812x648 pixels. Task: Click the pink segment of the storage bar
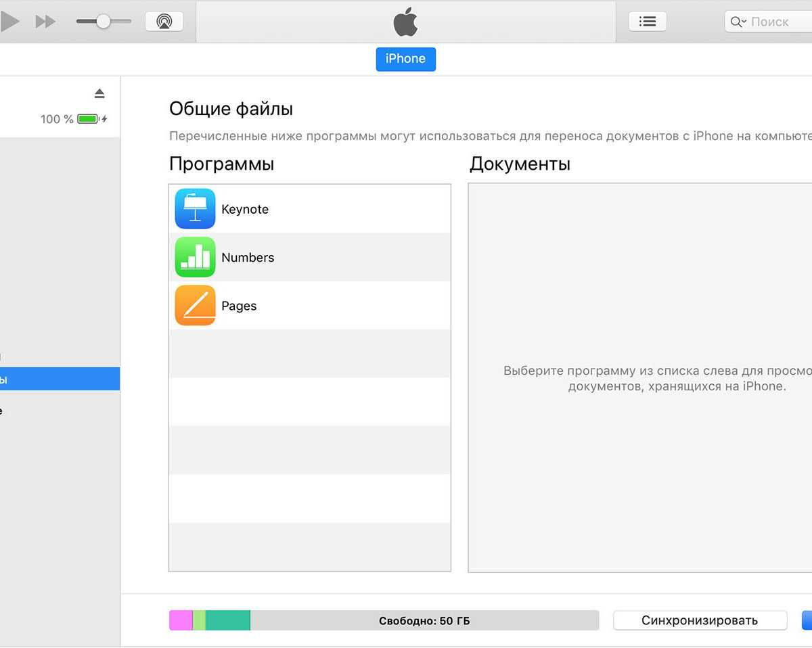pos(181,620)
